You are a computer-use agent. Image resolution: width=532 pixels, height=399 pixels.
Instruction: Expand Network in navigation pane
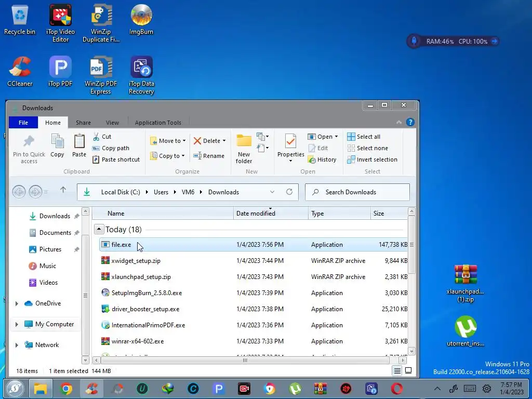(x=16, y=345)
